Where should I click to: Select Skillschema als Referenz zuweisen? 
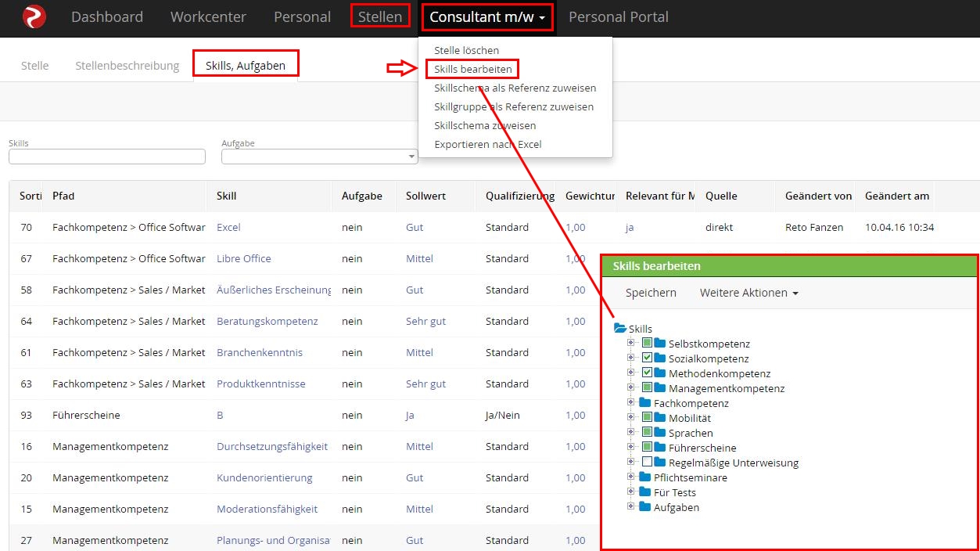point(515,88)
